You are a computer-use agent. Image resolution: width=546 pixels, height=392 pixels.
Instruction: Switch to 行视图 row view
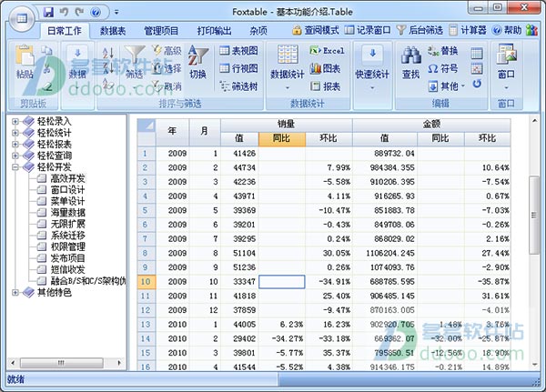click(238, 68)
